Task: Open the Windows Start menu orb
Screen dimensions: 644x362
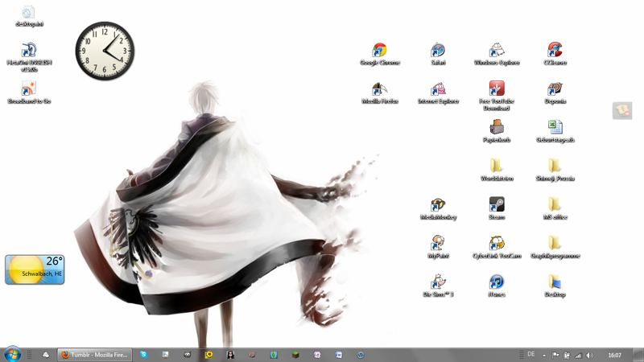Action: [x=12, y=354]
